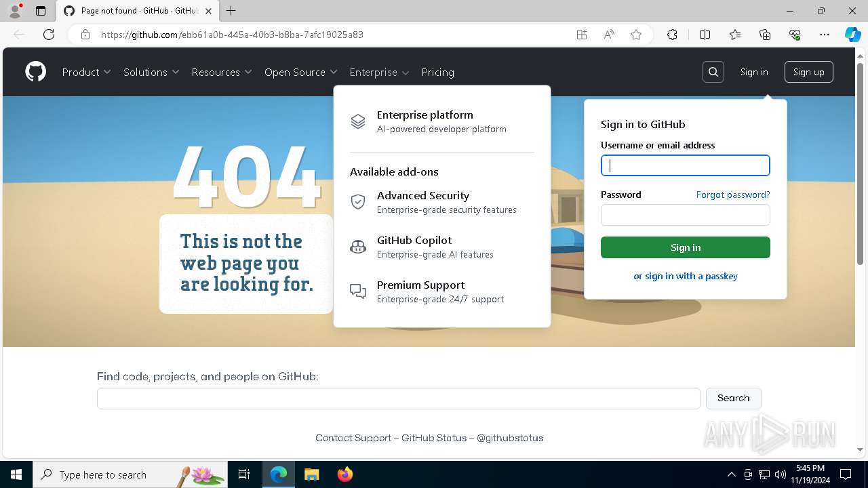The image size is (868, 488).
Task: Open network status icon in system tray
Action: [x=764, y=474]
